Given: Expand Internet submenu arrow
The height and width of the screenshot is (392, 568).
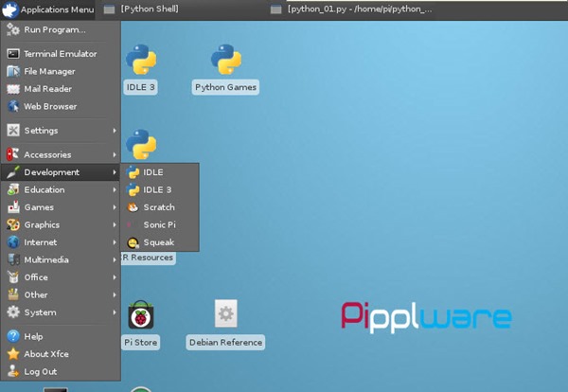Looking at the screenshot, I should point(115,242).
